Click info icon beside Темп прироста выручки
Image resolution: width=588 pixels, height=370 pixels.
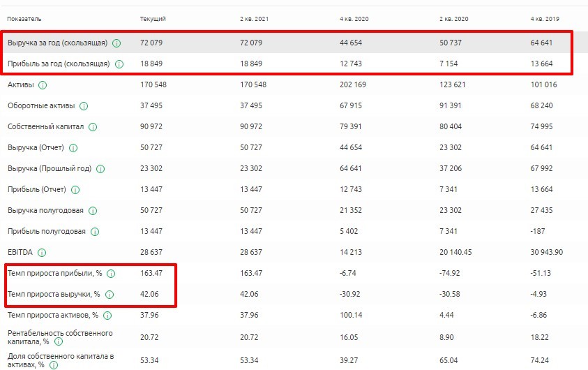point(110,294)
